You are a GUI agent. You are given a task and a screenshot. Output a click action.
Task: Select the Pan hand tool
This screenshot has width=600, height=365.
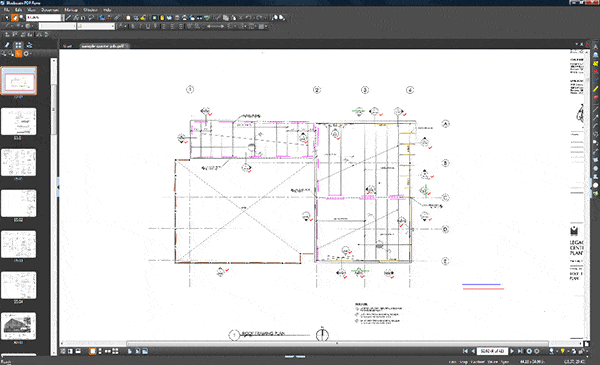point(15,18)
